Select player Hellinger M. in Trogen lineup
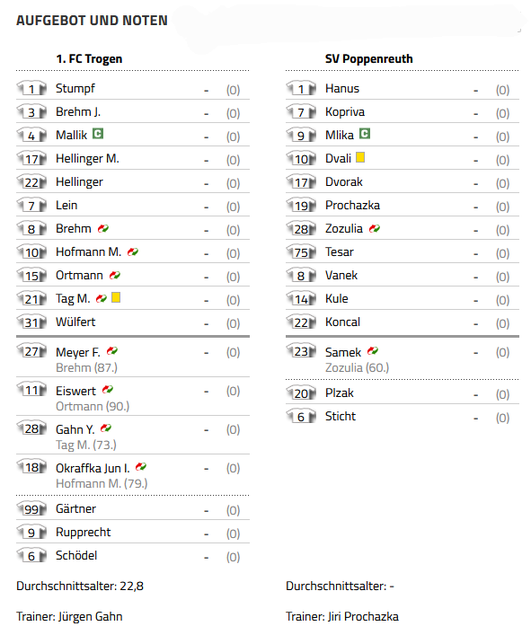531x635 pixels. 87,158
